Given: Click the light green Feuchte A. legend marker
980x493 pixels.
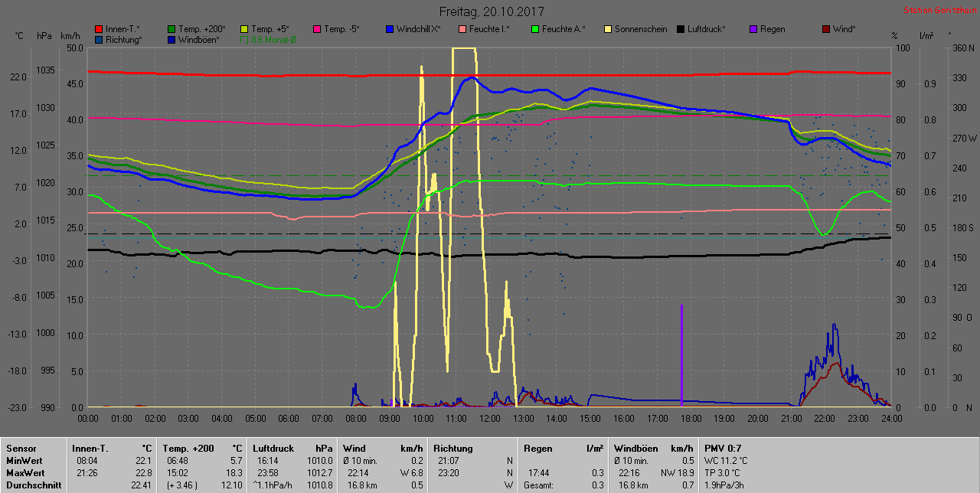Looking at the screenshot, I should (535, 29).
